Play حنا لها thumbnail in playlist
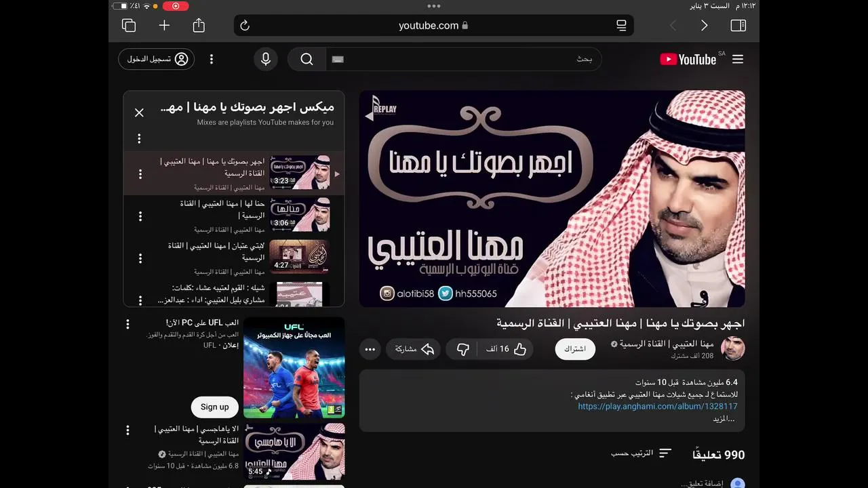 [300, 214]
